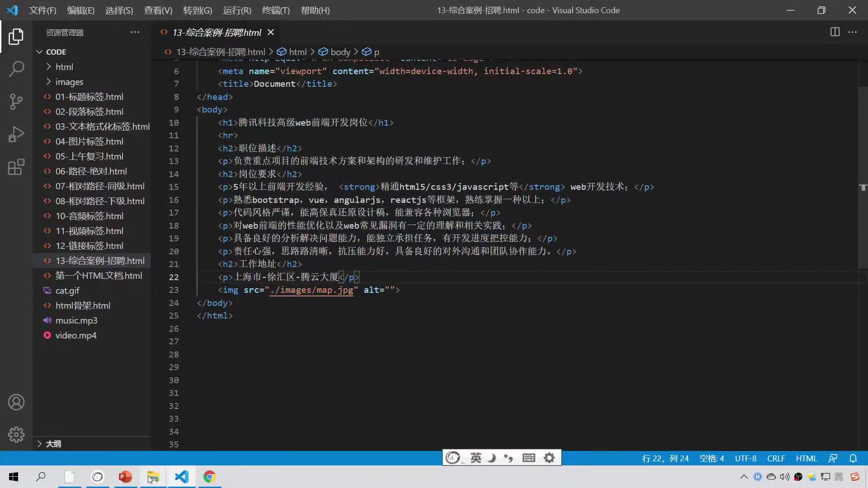Screen dimensions: 868x488
Task: Click the Run and Debug icon in sidebar
Action: coord(16,134)
